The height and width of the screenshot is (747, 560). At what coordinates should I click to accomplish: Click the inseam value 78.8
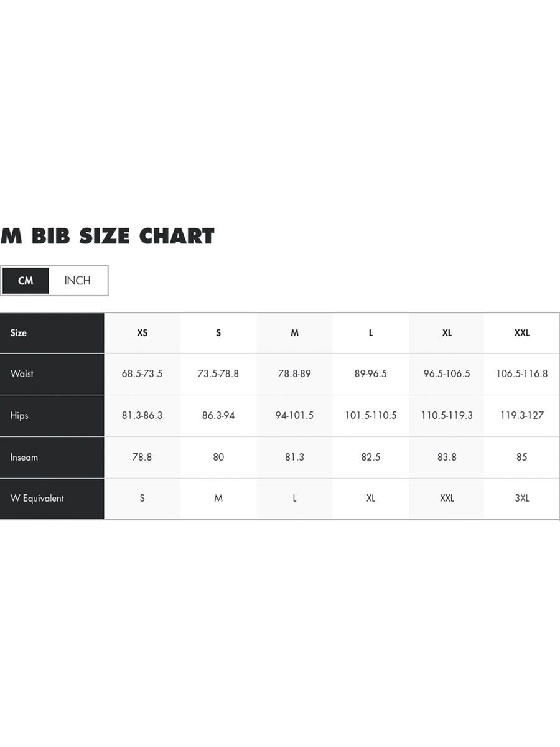point(142,457)
